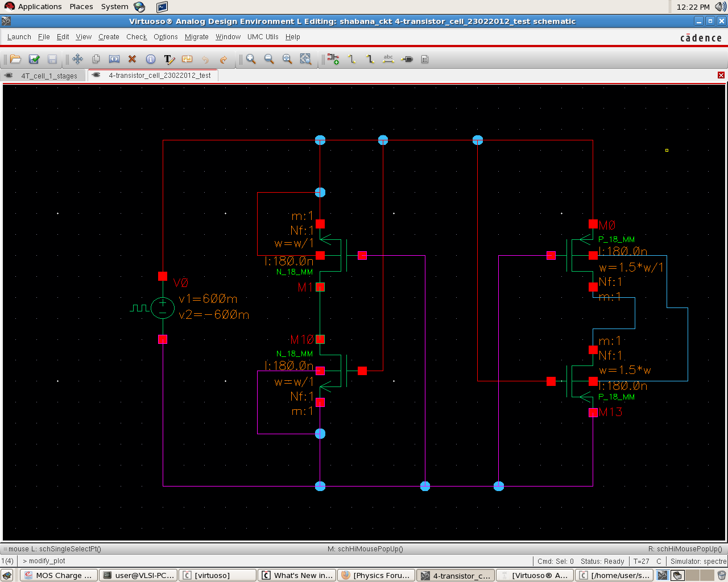Open the Launch menu
The width and height of the screenshot is (728, 582).
click(x=19, y=37)
